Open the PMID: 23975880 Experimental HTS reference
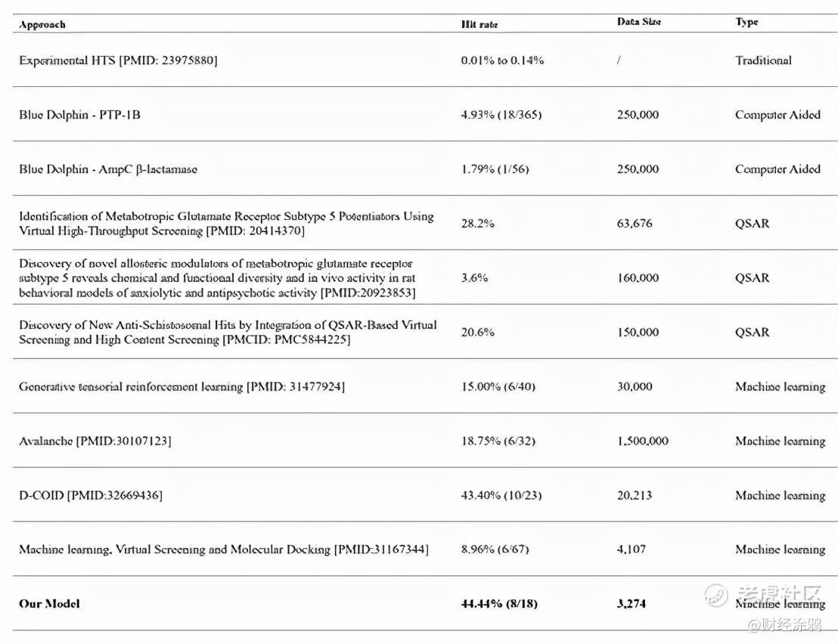The width and height of the screenshot is (838, 644). tap(168, 60)
